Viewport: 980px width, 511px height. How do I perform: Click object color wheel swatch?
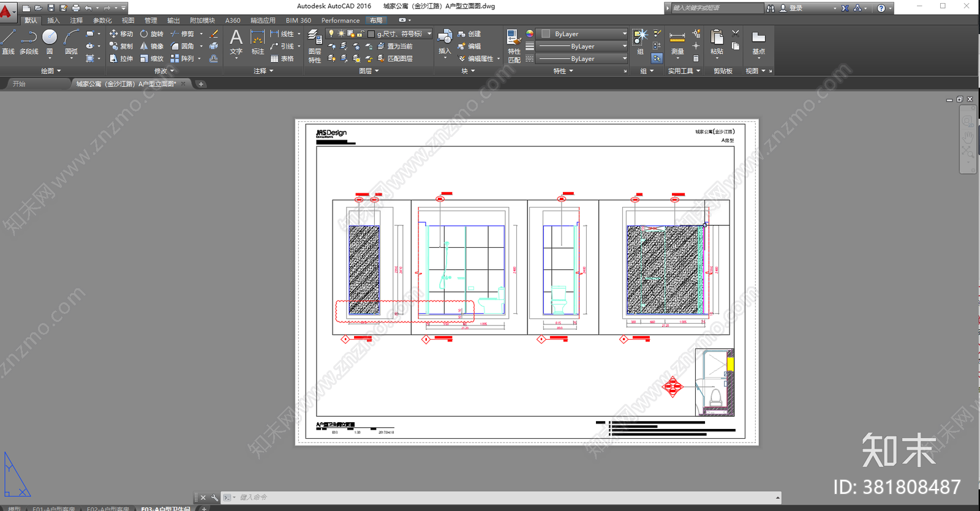pos(530,34)
